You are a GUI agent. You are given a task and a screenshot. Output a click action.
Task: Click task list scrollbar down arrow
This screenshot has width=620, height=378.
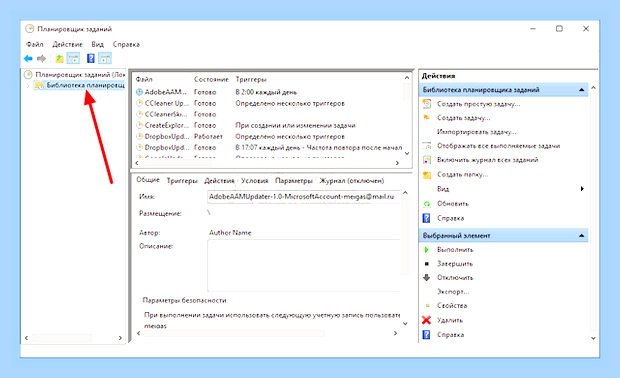[407, 153]
